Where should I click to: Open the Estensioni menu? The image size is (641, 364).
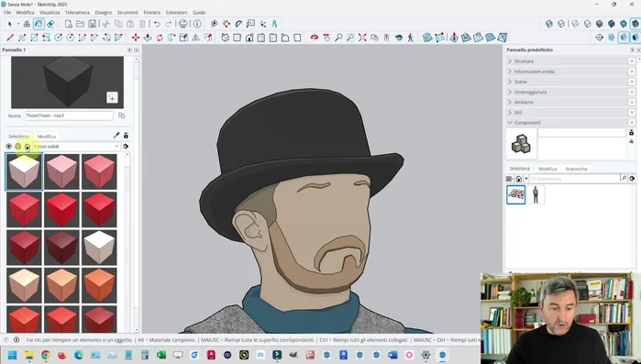point(176,12)
